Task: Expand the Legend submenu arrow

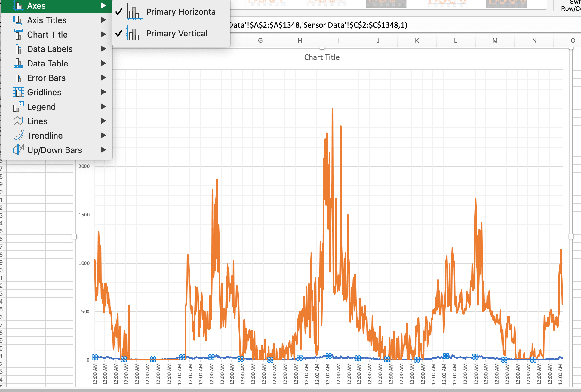Action: (x=103, y=107)
